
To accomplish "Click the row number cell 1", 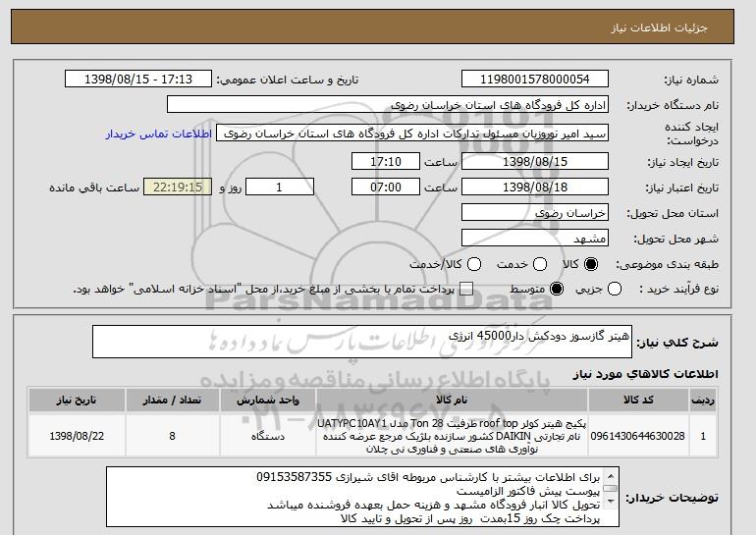I will [703, 436].
